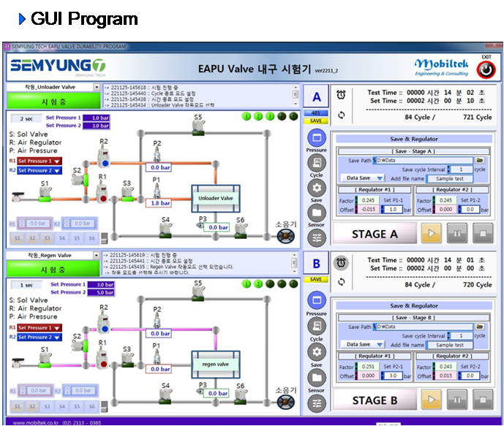The width and height of the screenshot is (504, 426).
Task: Toggle S5 manual button in Regen Valve panel
Action: [77, 406]
